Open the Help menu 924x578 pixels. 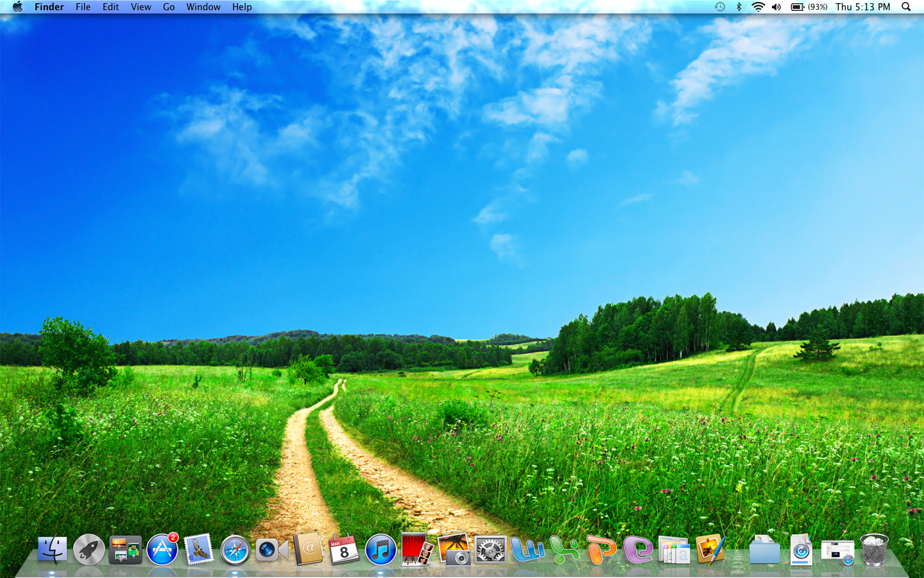(x=242, y=7)
